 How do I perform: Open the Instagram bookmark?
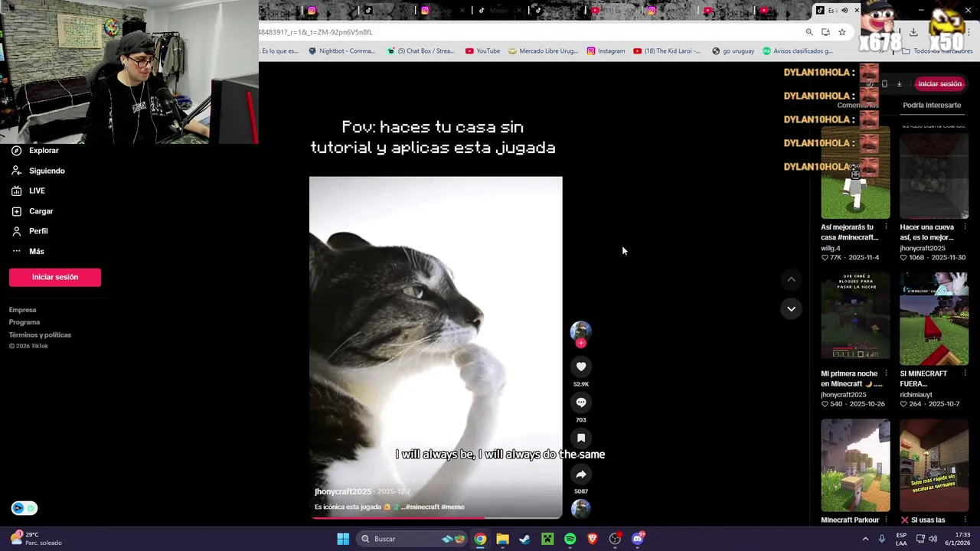coord(606,51)
